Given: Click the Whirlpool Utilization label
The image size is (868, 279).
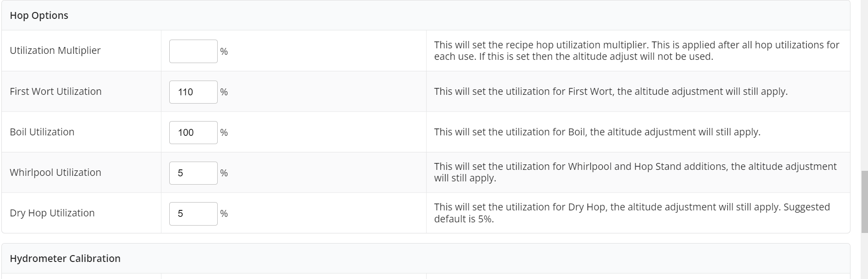Looking at the screenshot, I should (55, 173).
